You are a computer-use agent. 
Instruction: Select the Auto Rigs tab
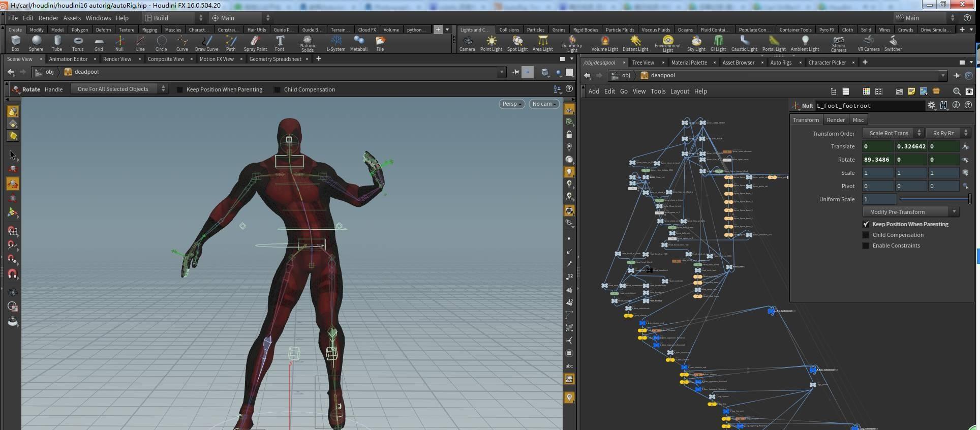(x=781, y=63)
